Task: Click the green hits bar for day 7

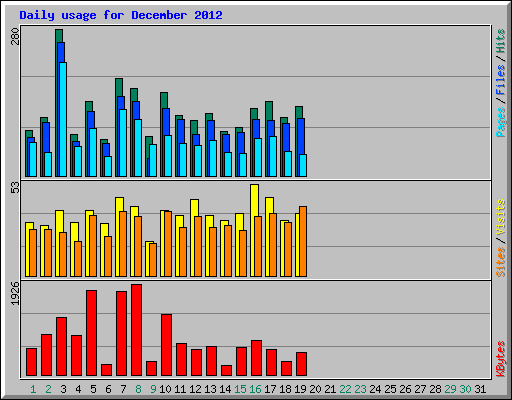Action: click(x=119, y=87)
